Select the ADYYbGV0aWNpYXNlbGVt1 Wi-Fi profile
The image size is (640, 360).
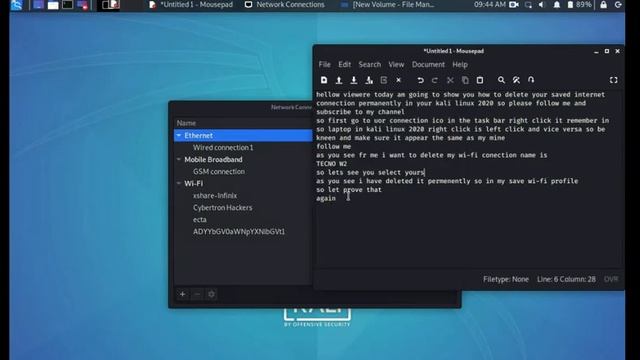coord(239,231)
